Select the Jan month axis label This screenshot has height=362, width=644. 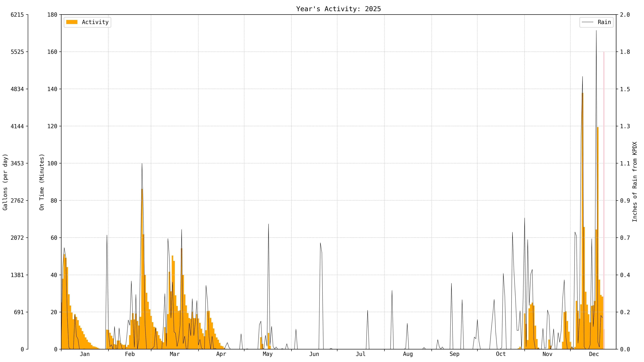pyautogui.click(x=85, y=354)
